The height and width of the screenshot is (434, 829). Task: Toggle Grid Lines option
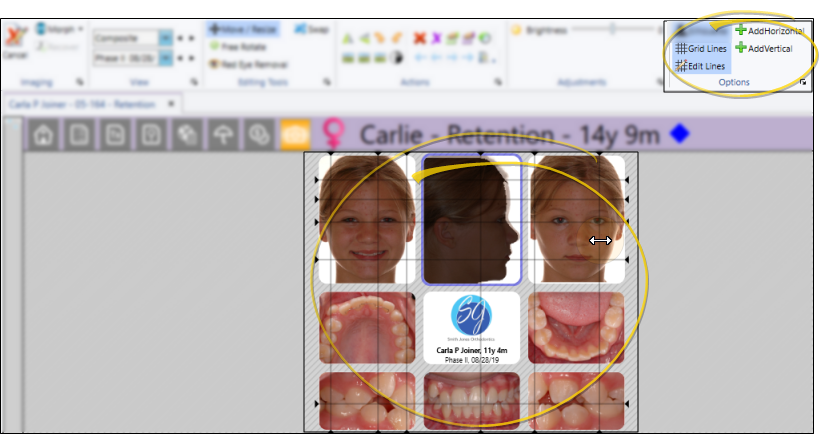pyautogui.click(x=699, y=48)
